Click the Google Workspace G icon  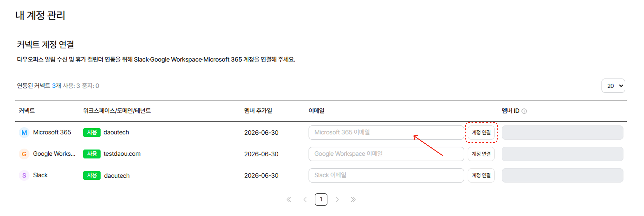(x=24, y=154)
